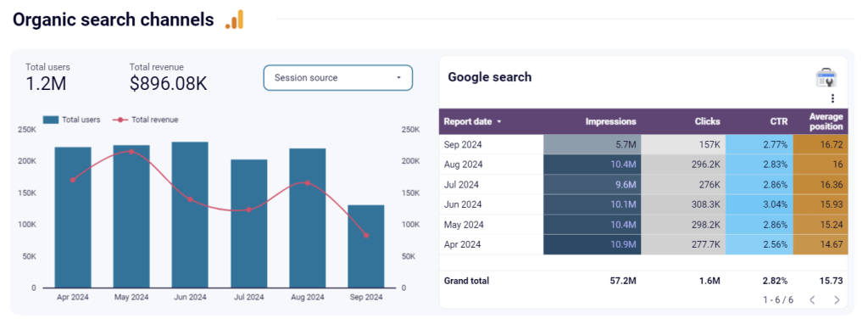This screenshot has height=324, width=868.
Task: Open the Session source dropdown
Action: [x=337, y=78]
